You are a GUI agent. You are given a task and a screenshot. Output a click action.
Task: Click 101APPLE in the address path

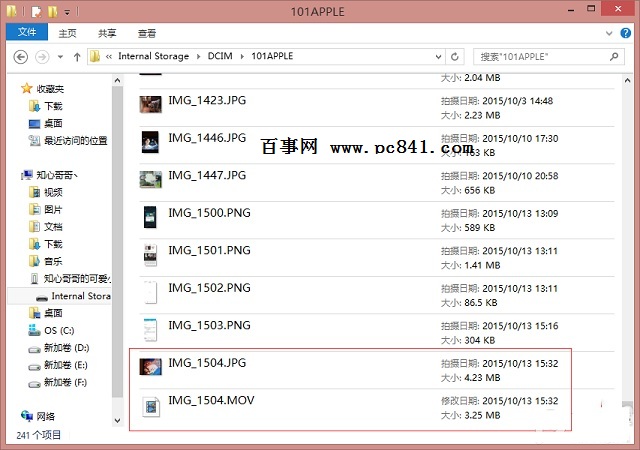click(272, 56)
